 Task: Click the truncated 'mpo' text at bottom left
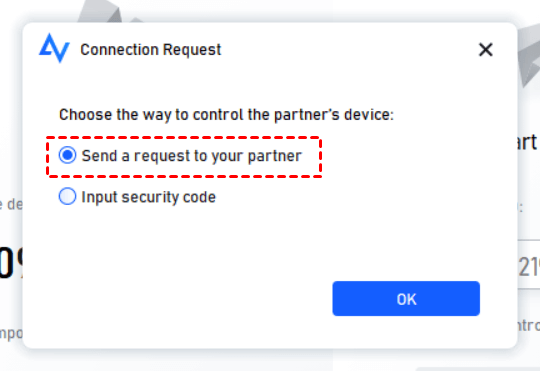11,333
